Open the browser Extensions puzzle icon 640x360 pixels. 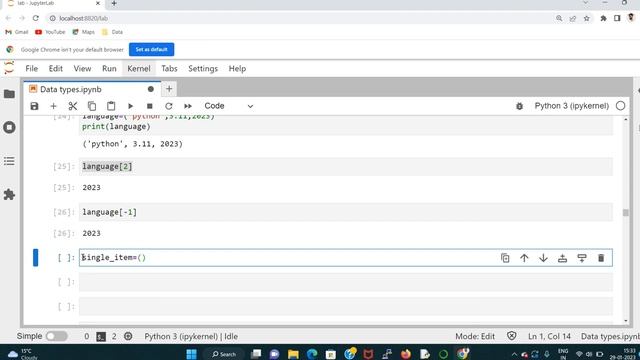pyautogui.click(x=603, y=18)
